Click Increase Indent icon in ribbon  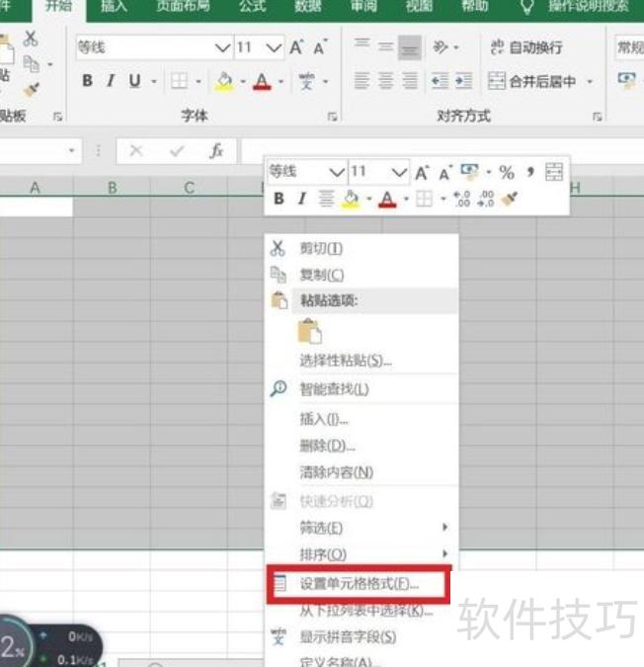click(464, 80)
